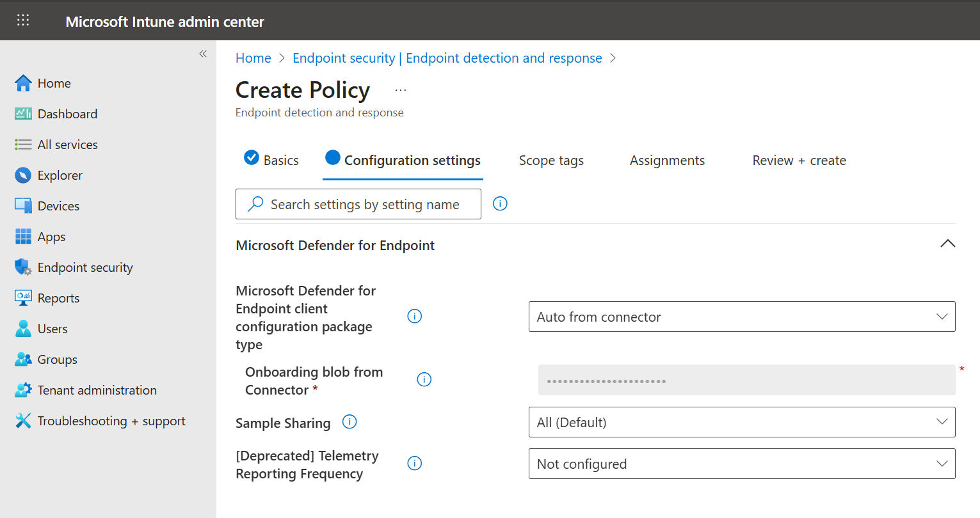Click the Users person icon
Viewport: 980px width, 518px height.
[23, 329]
